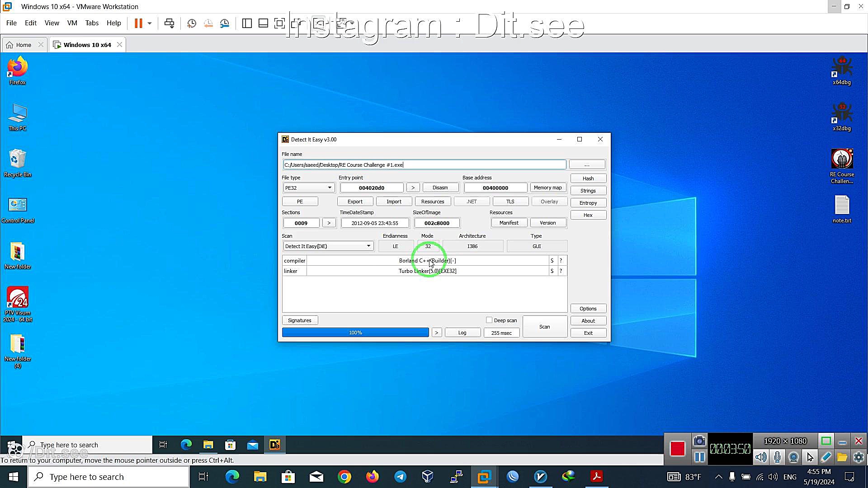Open the VMware View menu

click(52, 23)
